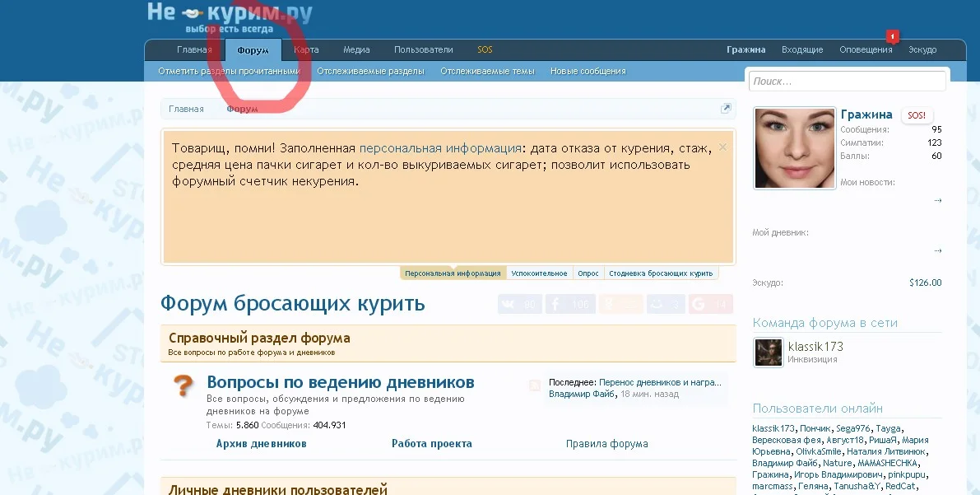
Task: Open the orange SOS tab
Action: point(485,49)
